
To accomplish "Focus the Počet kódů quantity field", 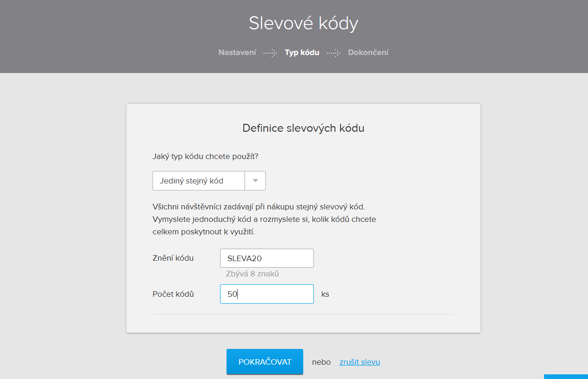I will pos(267,293).
